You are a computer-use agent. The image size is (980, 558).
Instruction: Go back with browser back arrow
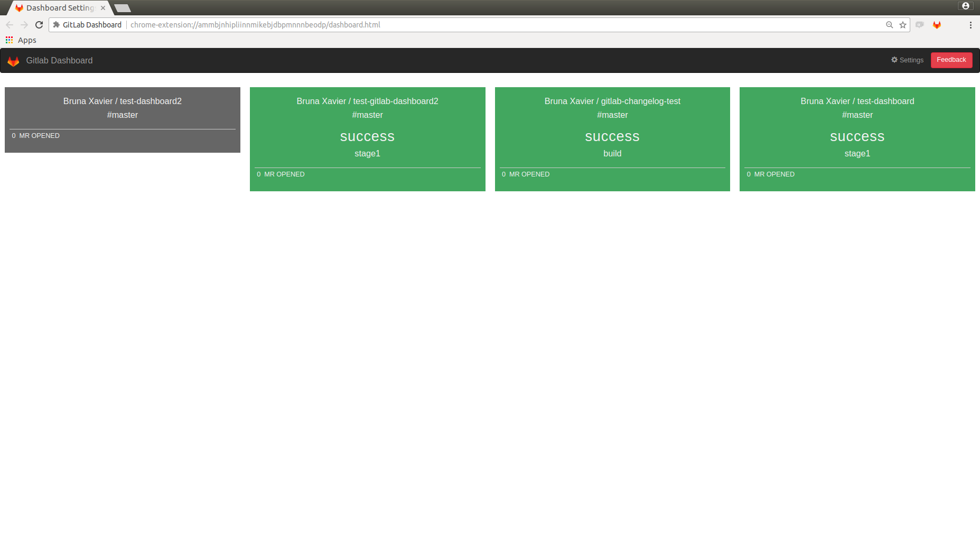click(x=10, y=25)
